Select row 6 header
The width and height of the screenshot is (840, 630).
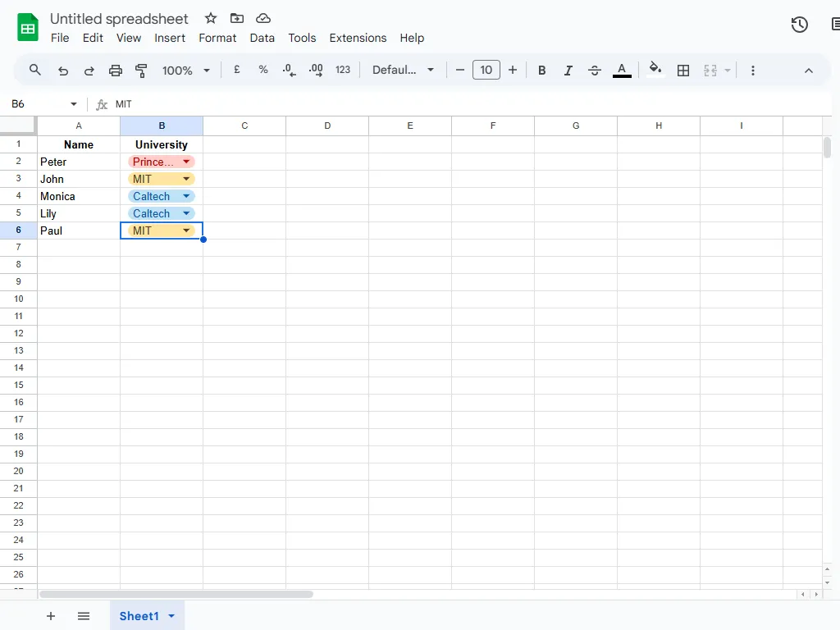(18, 231)
